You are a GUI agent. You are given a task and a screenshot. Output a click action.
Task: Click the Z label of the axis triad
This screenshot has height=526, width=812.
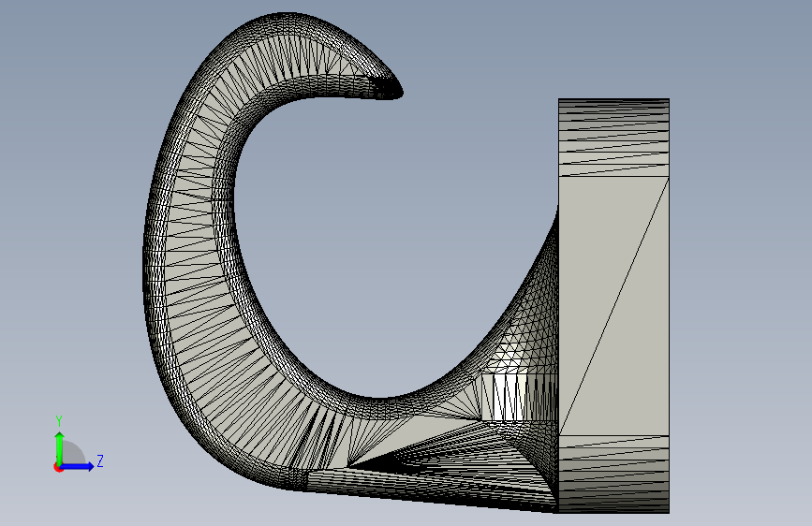pyautogui.click(x=100, y=460)
